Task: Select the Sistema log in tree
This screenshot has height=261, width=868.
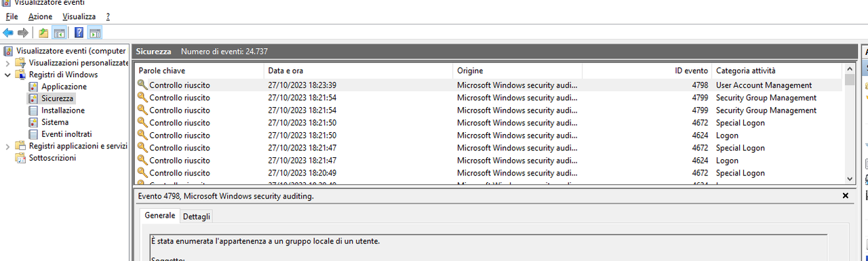Action: [x=55, y=122]
